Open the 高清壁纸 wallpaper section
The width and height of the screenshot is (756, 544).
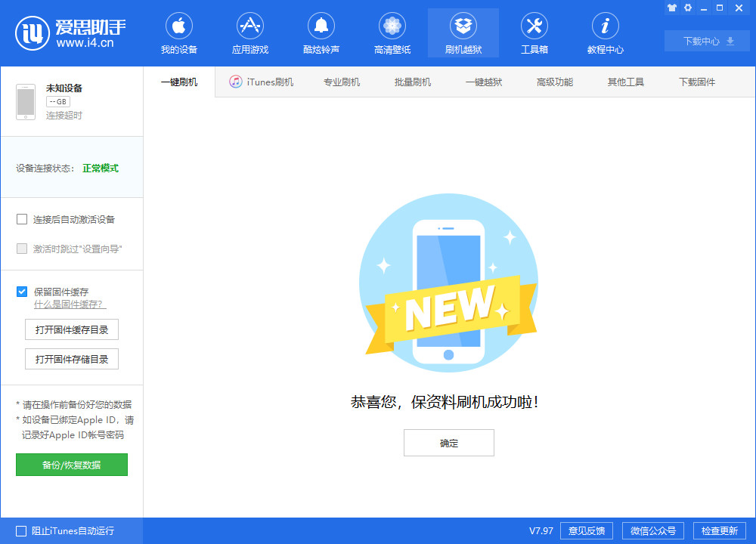tap(392, 32)
